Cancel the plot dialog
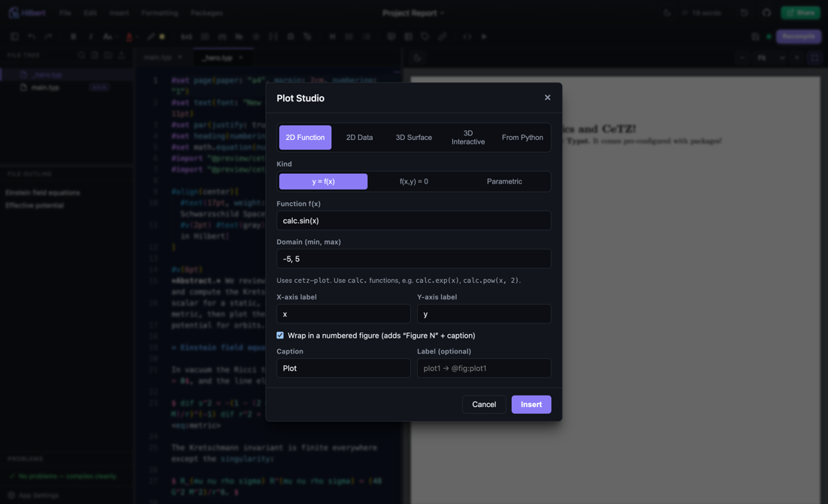Viewport: 828px width, 504px height. click(484, 404)
